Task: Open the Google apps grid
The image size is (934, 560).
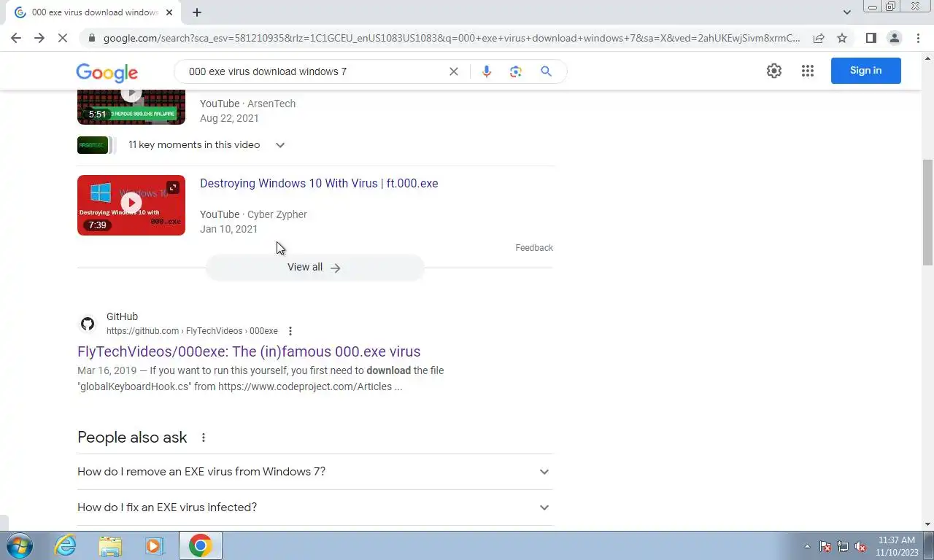Action: 807,71
